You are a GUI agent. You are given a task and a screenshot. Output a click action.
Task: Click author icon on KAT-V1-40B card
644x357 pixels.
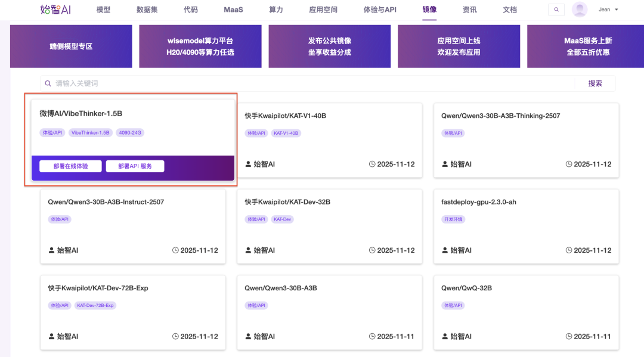tap(248, 164)
